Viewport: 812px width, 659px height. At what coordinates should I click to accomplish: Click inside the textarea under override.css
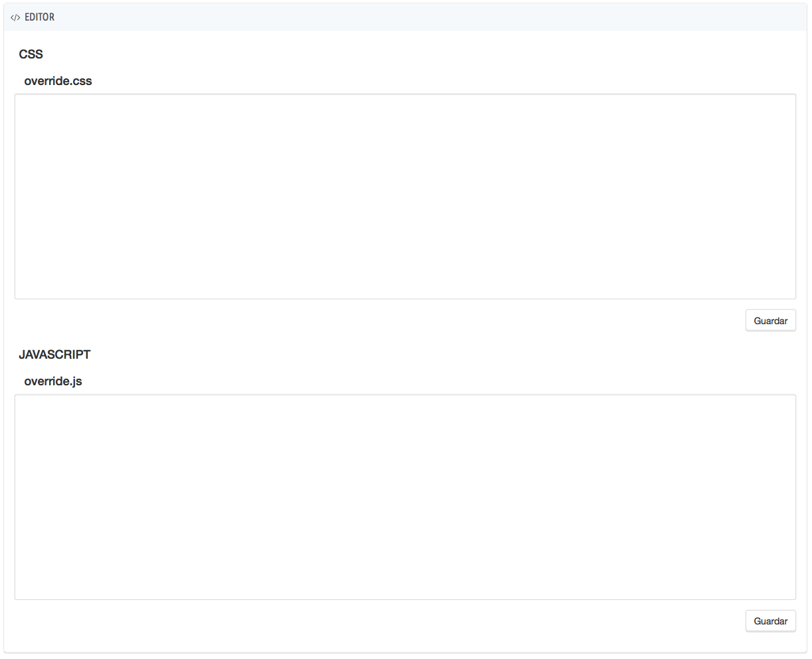pos(405,197)
